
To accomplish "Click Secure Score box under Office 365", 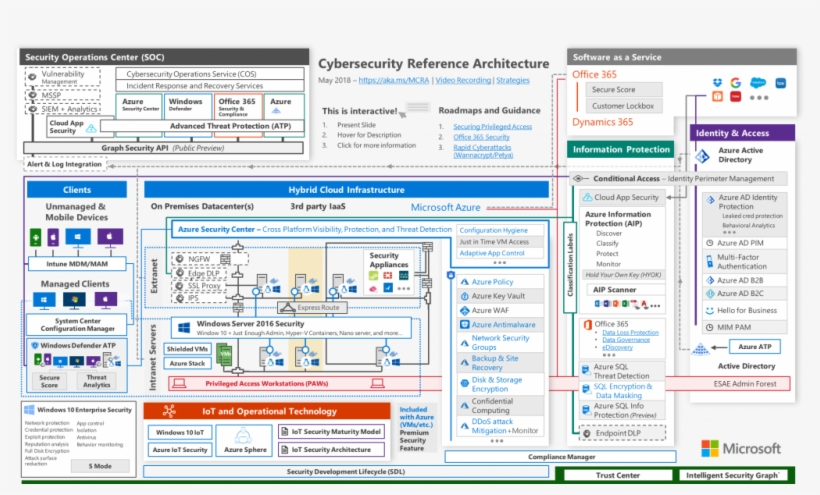I will click(x=624, y=89).
